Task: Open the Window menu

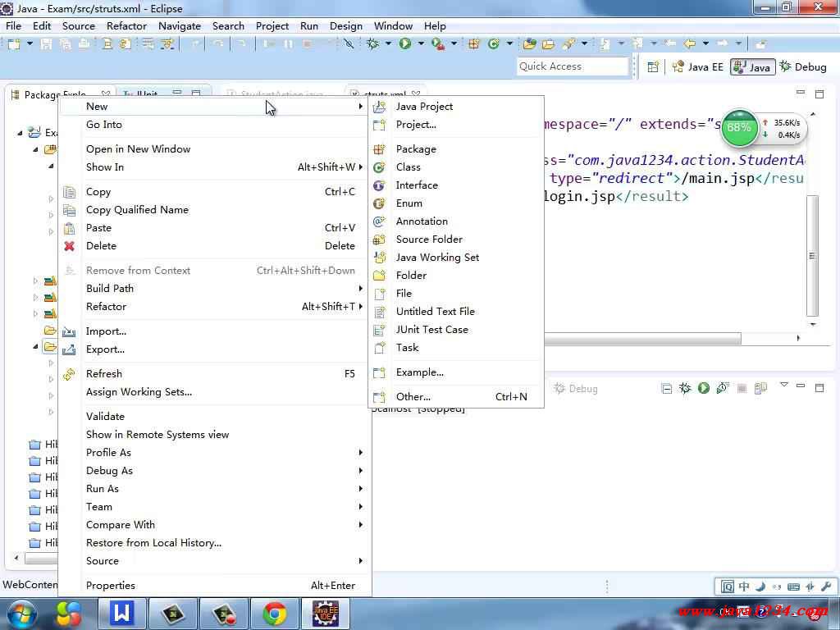Action: [x=393, y=25]
